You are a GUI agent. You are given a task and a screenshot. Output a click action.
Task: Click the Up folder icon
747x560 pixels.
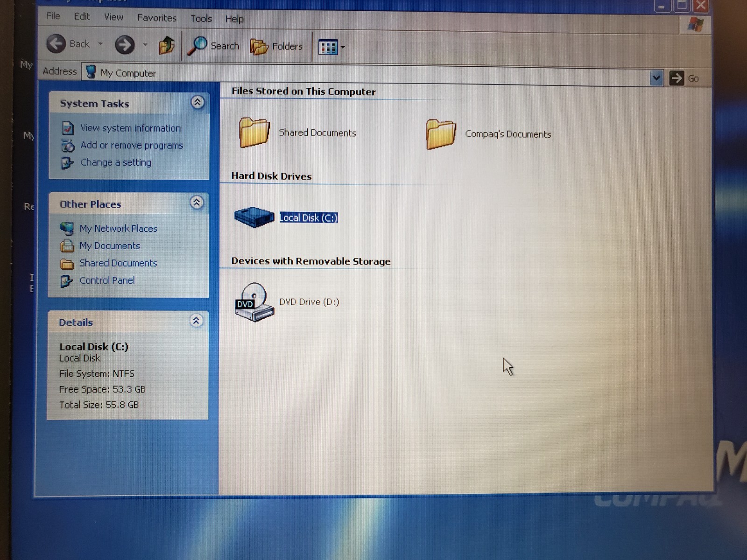(x=166, y=45)
